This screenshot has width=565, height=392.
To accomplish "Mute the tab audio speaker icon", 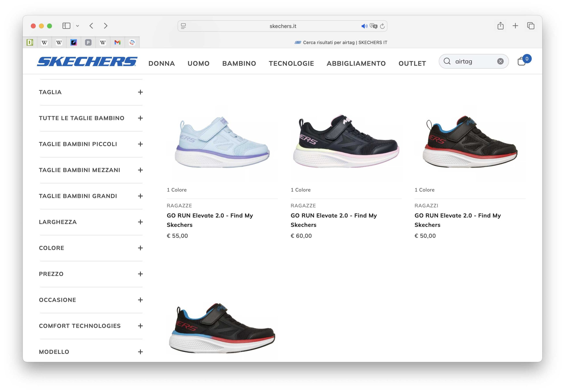I will tap(364, 26).
